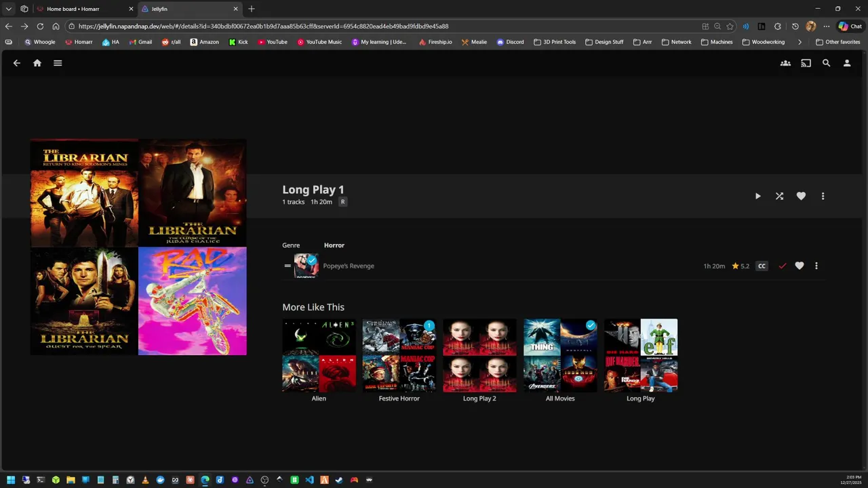
Task: Open browser extensions puzzle icon
Action: (778, 26)
